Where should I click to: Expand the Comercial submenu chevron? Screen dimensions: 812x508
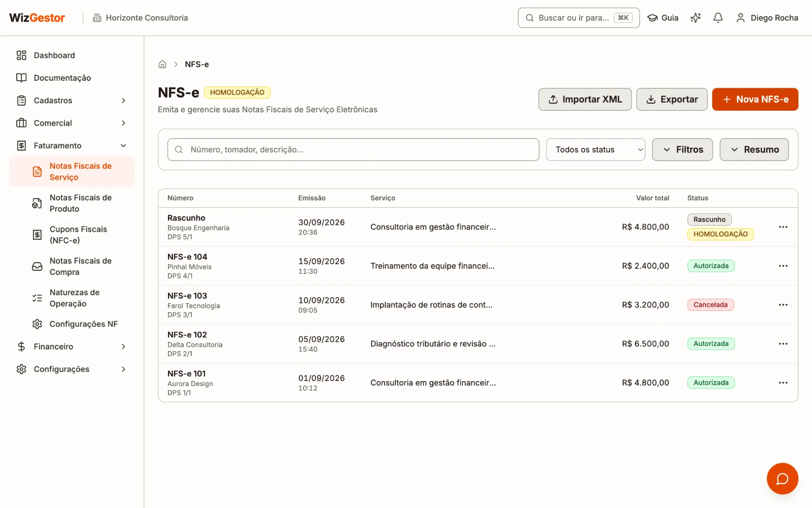123,123
